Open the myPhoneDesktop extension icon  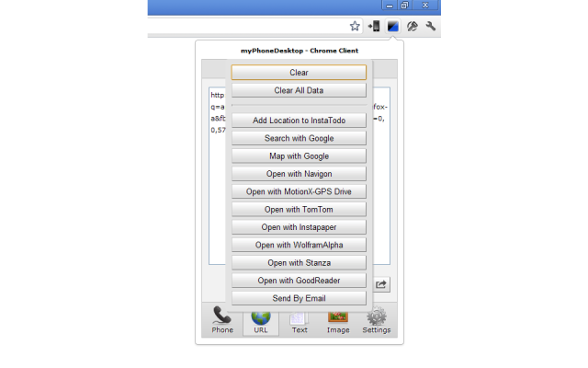tap(392, 27)
